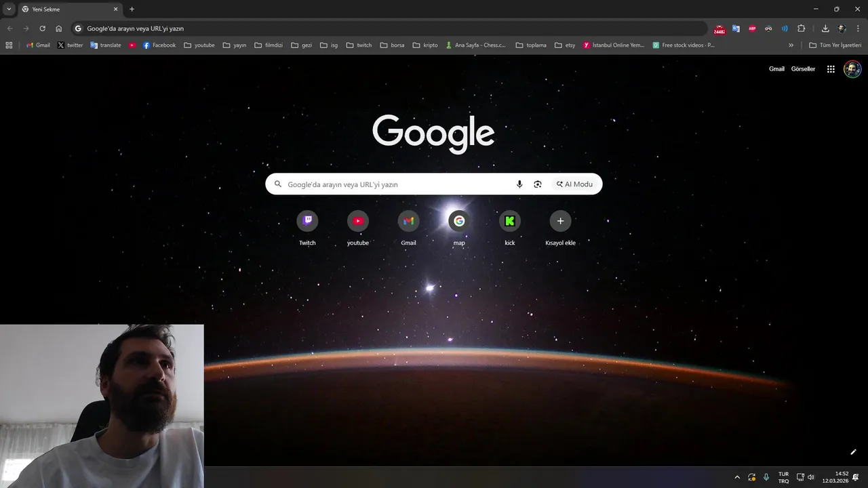
Task: Switch the TUR TRQ keyboard language
Action: click(783, 477)
